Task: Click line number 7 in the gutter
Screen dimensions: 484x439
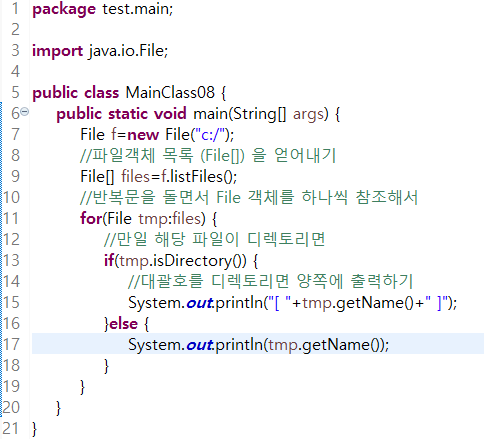Action: (x=15, y=135)
